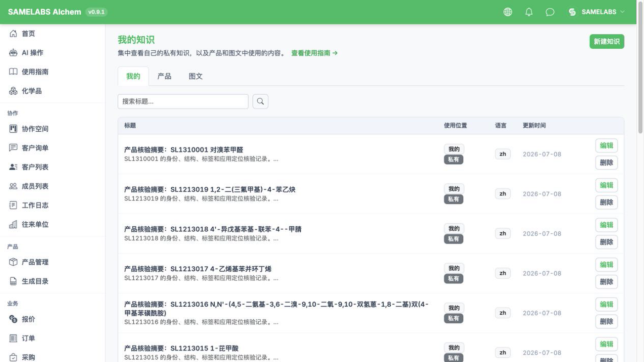Open 生成目录 file icon

pyautogui.click(x=13, y=281)
